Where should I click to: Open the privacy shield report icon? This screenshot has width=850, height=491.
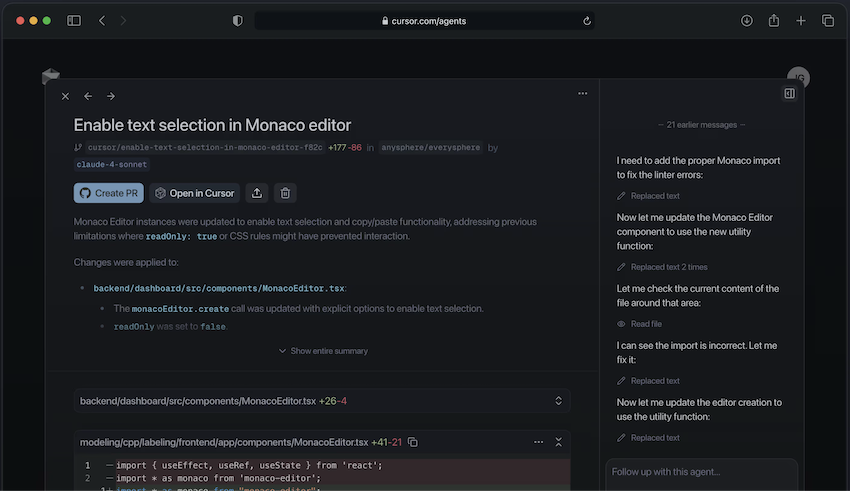237,21
